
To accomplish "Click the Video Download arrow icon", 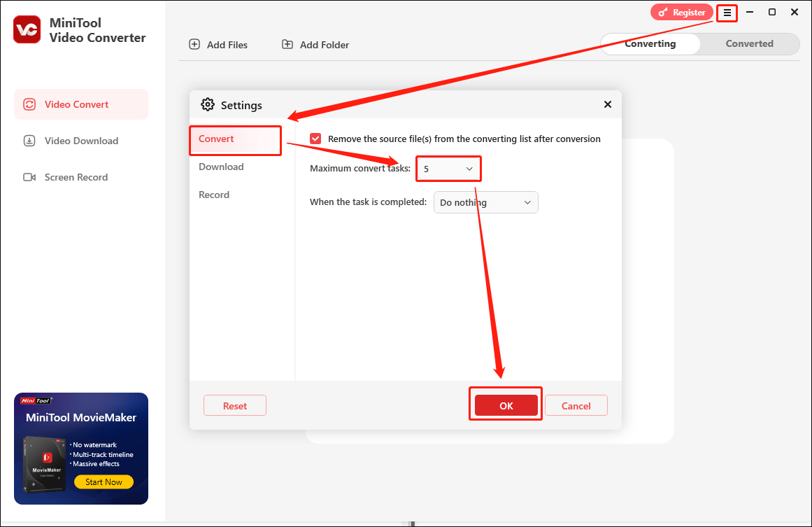I will point(29,141).
